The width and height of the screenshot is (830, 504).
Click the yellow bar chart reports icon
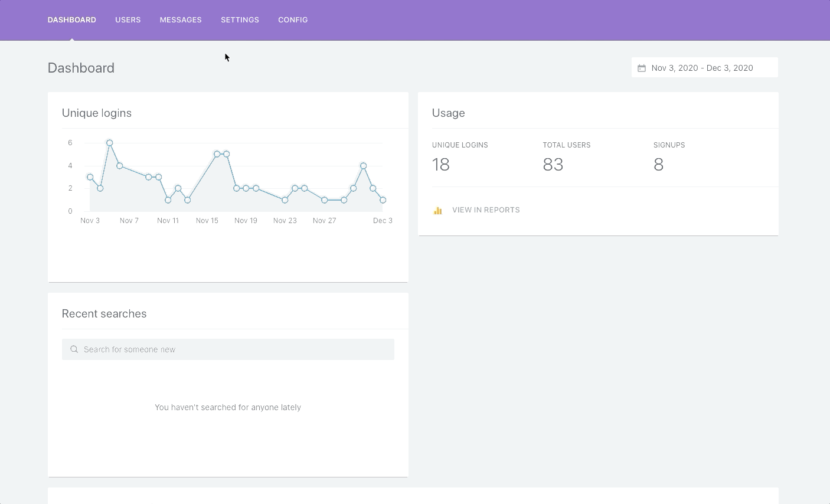(438, 210)
